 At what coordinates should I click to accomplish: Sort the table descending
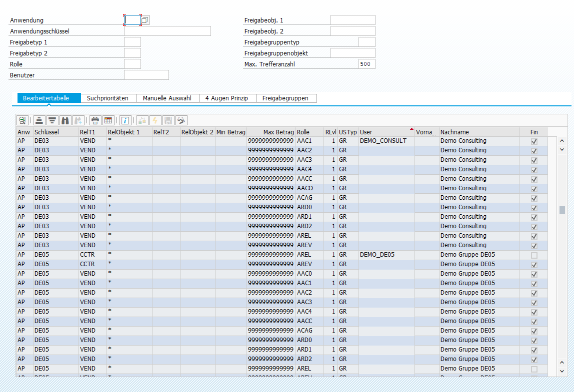click(51, 120)
